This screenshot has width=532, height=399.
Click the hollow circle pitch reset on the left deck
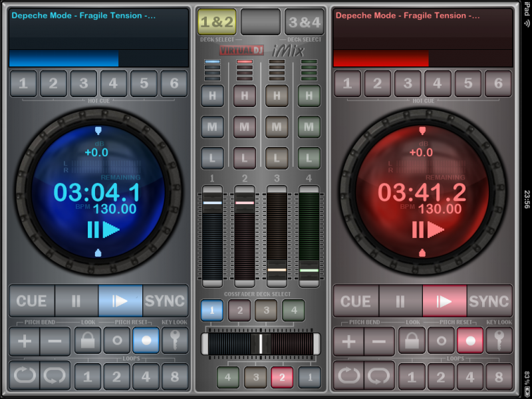(117, 340)
